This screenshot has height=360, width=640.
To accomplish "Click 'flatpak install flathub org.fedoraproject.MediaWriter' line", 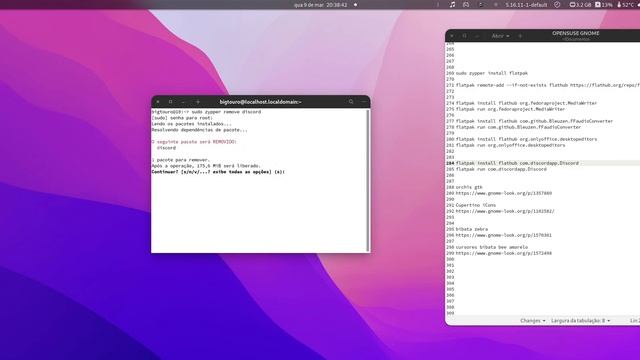I will (526, 103).
